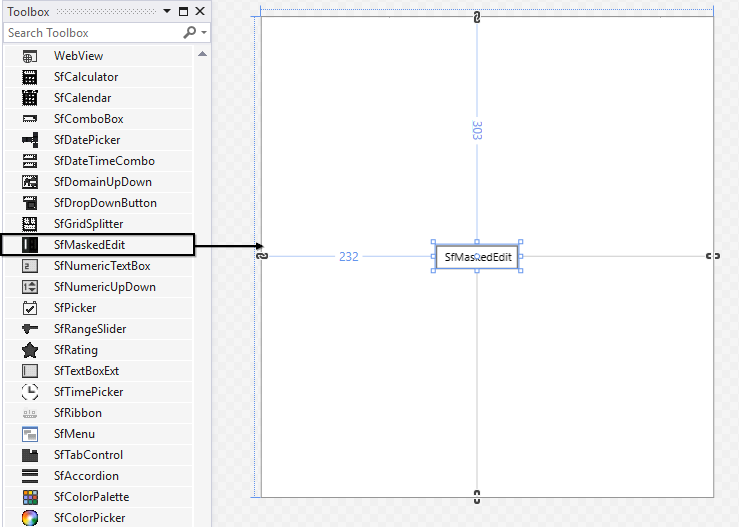
Task: Select the SfPicker checkmark icon
Action: (30, 308)
